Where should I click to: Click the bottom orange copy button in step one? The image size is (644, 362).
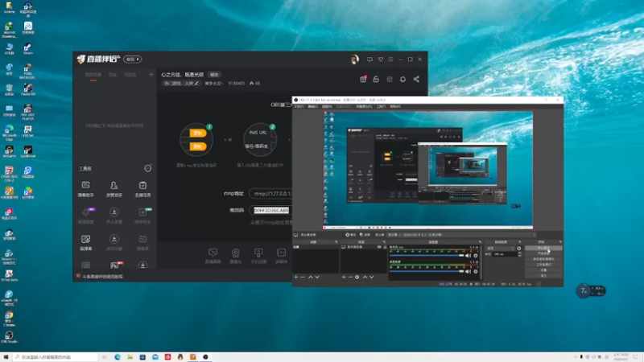[197, 146]
